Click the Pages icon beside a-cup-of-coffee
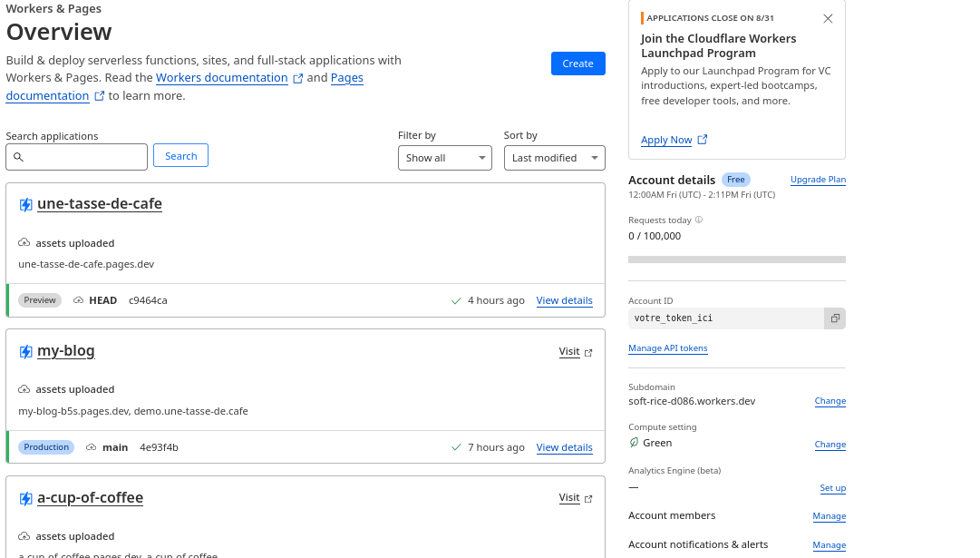 pyautogui.click(x=25, y=499)
